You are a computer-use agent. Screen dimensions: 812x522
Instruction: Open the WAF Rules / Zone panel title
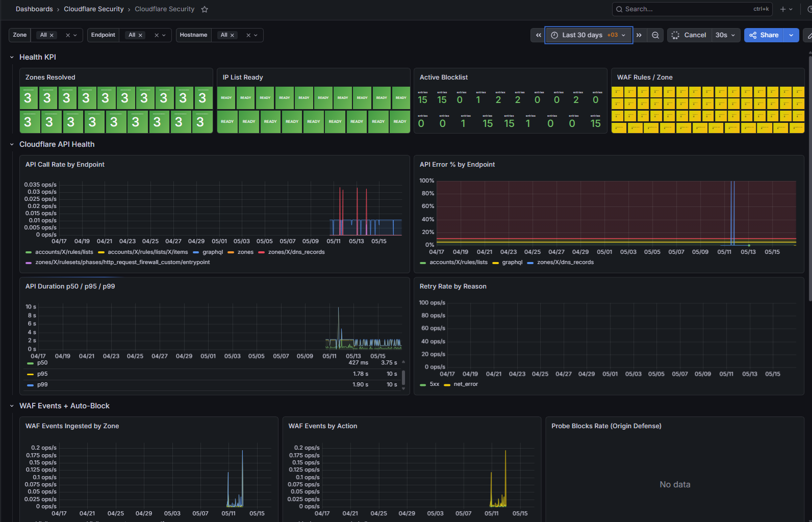tap(645, 77)
